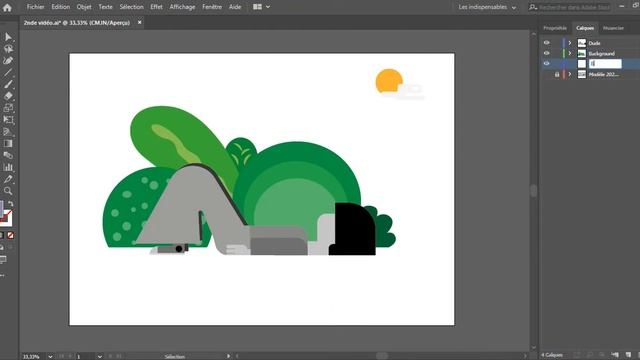Viewport: 640px width, 360px height.
Task: Click the Edit Toolbar three dots
Action: point(2,276)
